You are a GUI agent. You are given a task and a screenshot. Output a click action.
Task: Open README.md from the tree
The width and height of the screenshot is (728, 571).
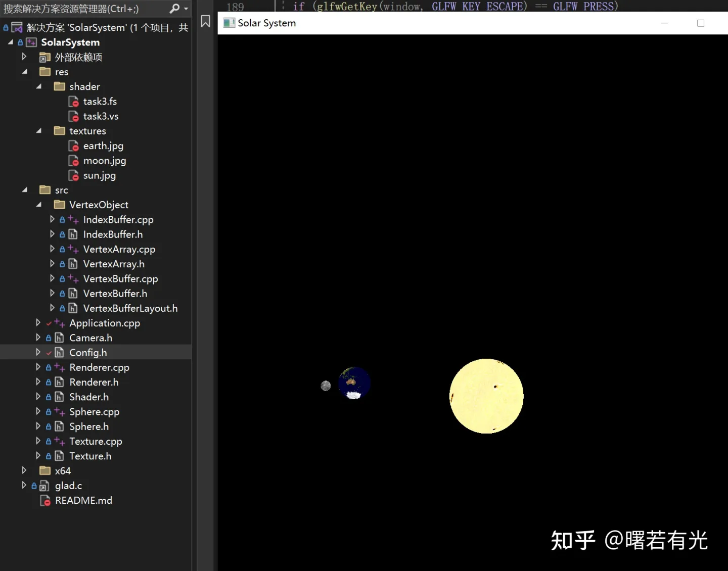[x=83, y=500]
